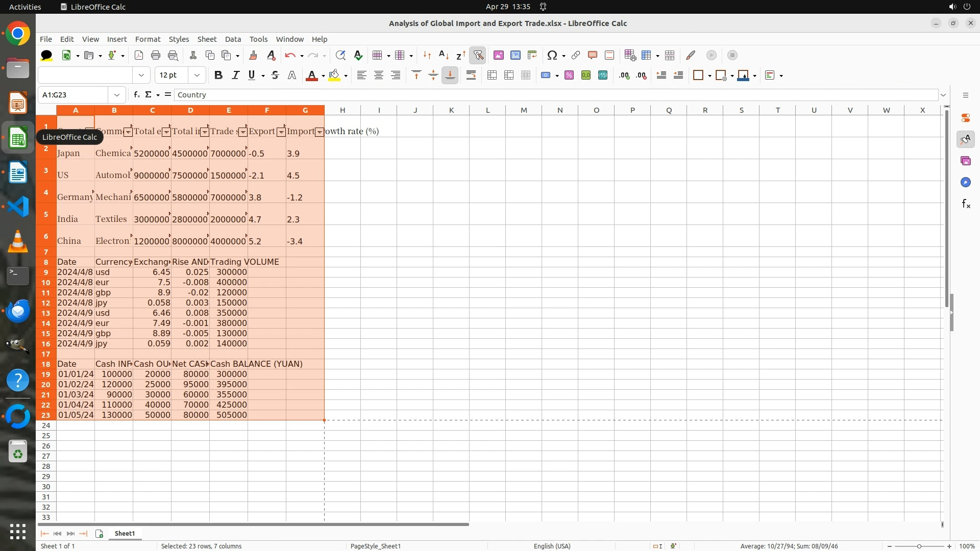
Task: Open the sidebar Functions panel
Action: [966, 204]
